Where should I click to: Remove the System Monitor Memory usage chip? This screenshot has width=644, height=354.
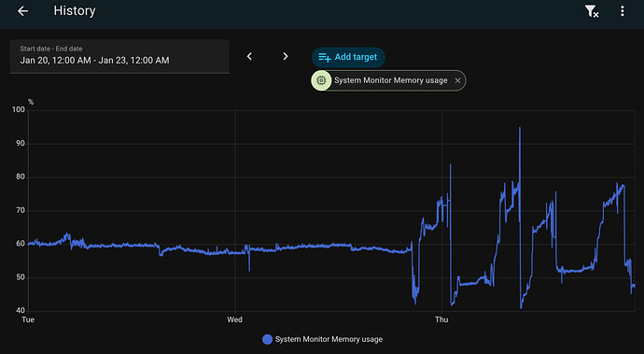pyautogui.click(x=457, y=80)
